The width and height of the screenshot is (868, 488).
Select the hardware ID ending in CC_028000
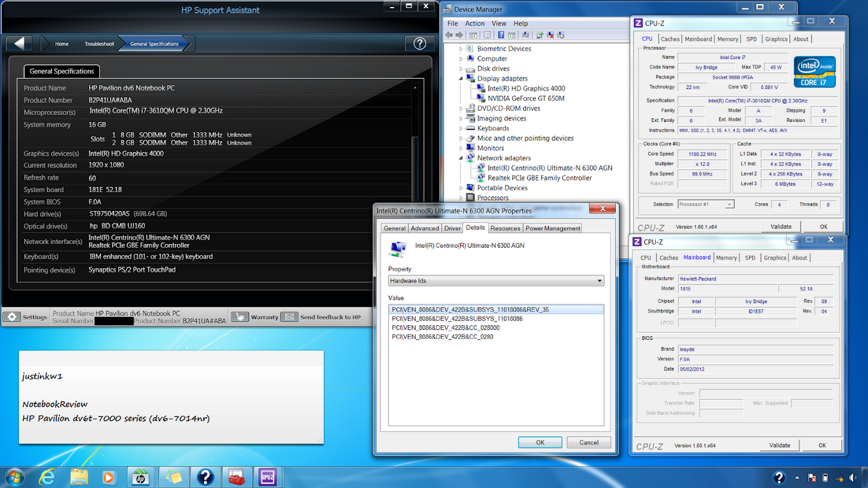point(445,328)
